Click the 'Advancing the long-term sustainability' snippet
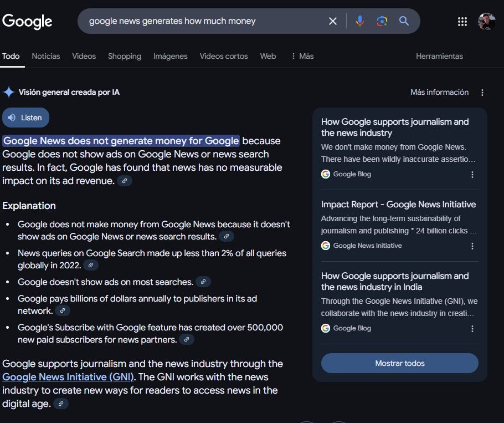 coord(399,225)
